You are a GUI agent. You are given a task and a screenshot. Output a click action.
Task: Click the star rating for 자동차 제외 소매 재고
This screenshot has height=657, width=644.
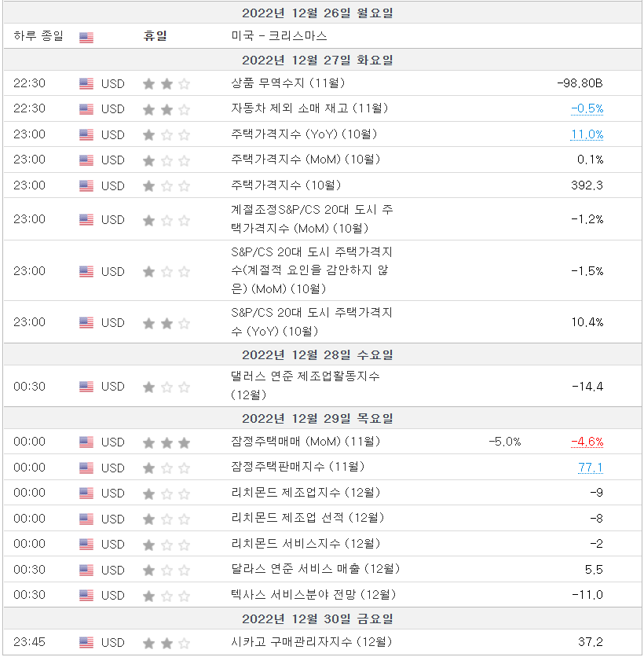166,109
